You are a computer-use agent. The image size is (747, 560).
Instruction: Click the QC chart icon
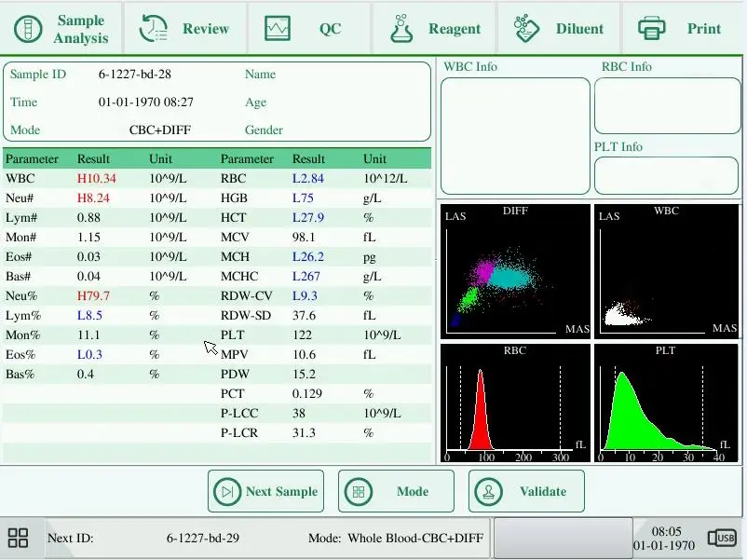tap(278, 29)
